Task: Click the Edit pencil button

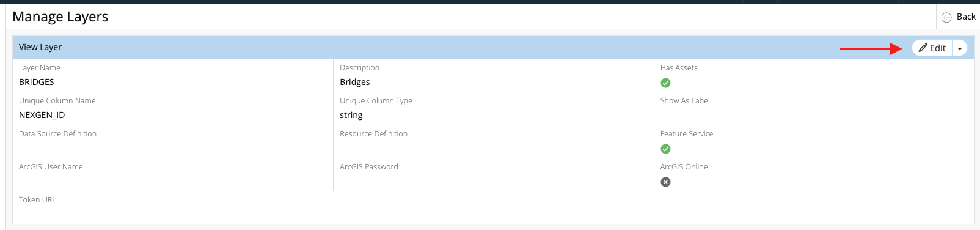Action: 932,48
